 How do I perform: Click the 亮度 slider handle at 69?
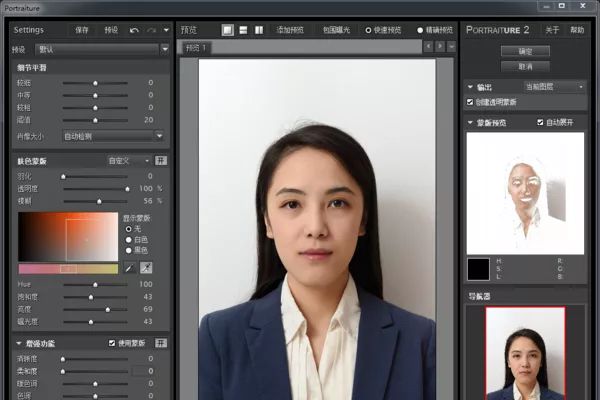click(108, 310)
